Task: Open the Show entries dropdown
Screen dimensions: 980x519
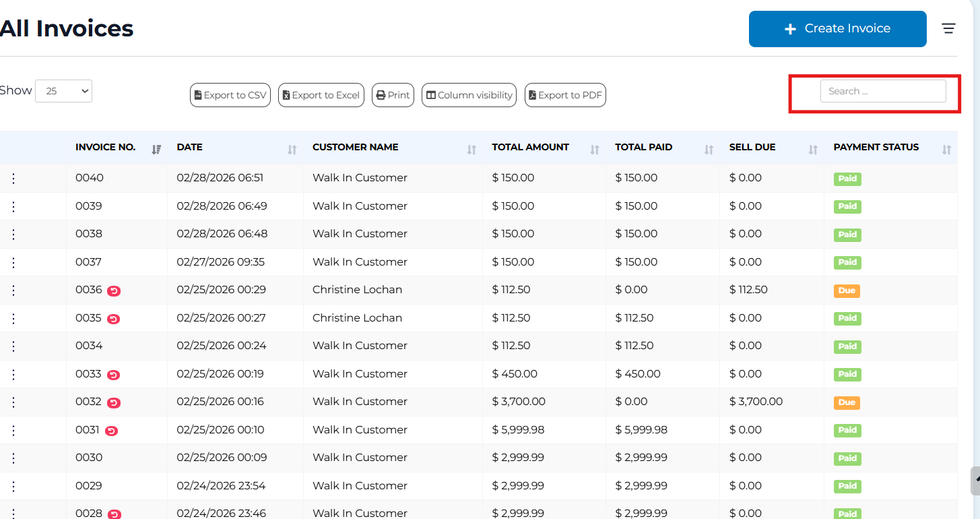Action: pos(63,91)
